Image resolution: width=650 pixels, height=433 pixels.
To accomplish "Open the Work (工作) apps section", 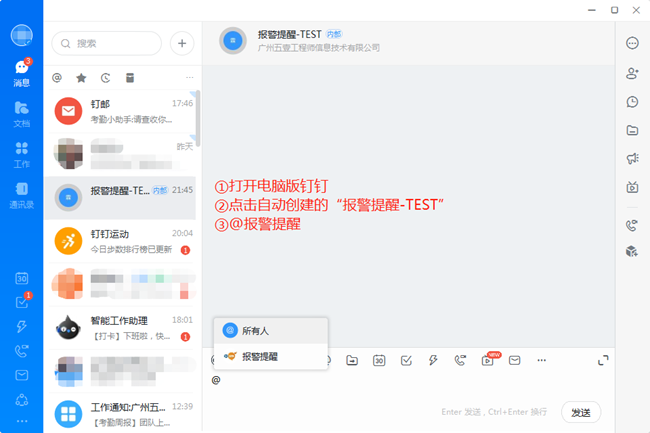I will tap(22, 155).
